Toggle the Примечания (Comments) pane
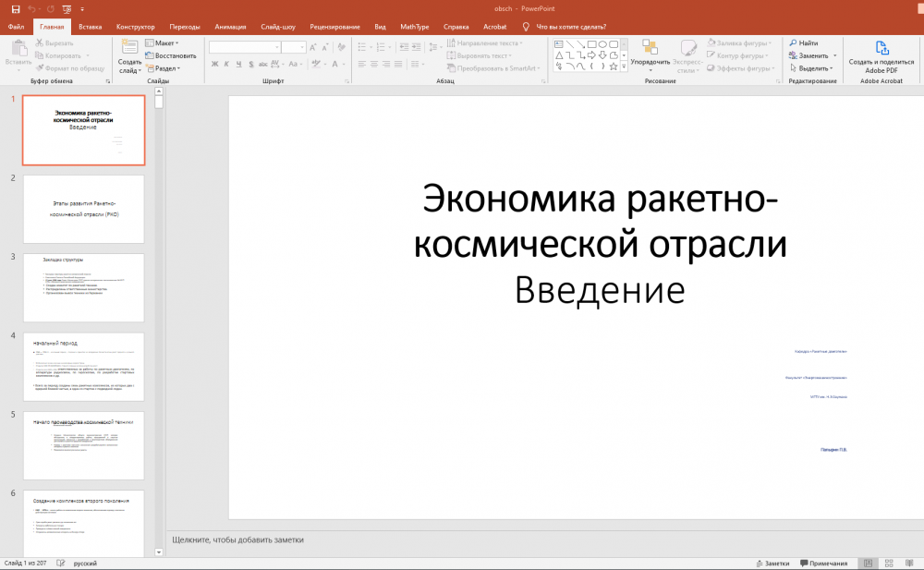 click(823, 563)
